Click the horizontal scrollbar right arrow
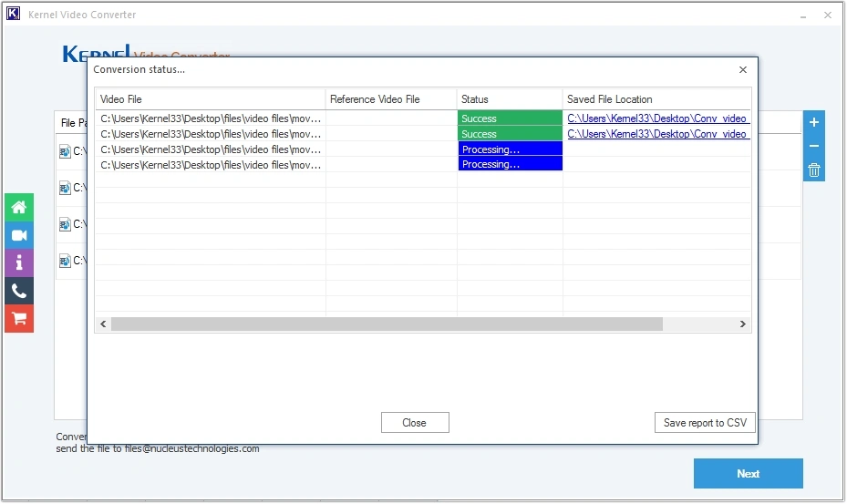847x504 pixels. [743, 324]
